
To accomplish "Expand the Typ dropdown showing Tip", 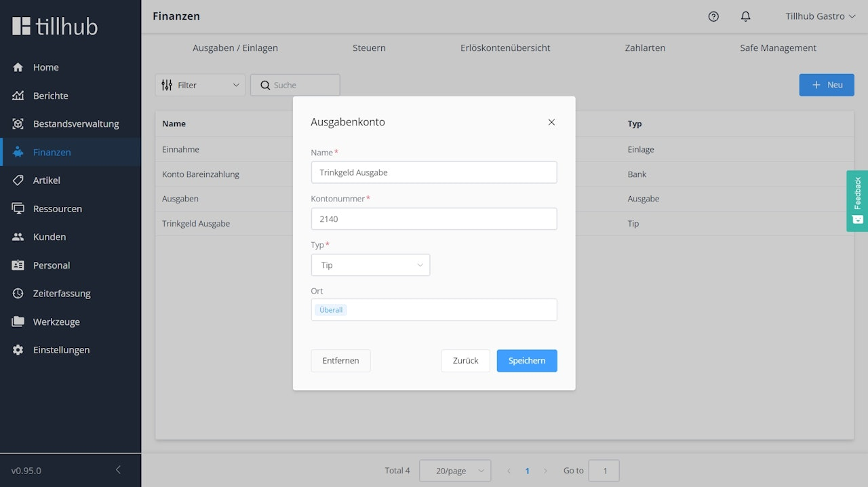I will (370, 265).
